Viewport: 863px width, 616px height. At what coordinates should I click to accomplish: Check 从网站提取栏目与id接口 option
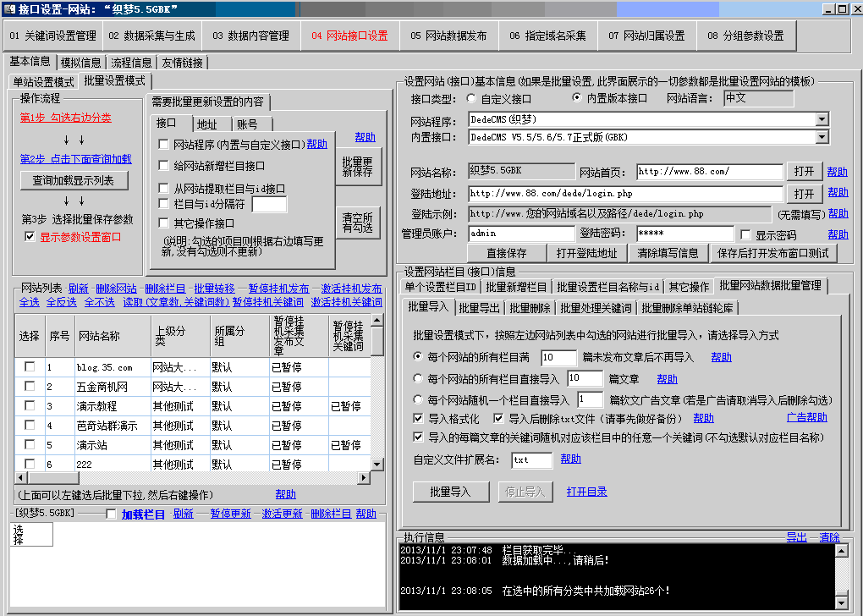pyautogui.click(x=163, y=188)
